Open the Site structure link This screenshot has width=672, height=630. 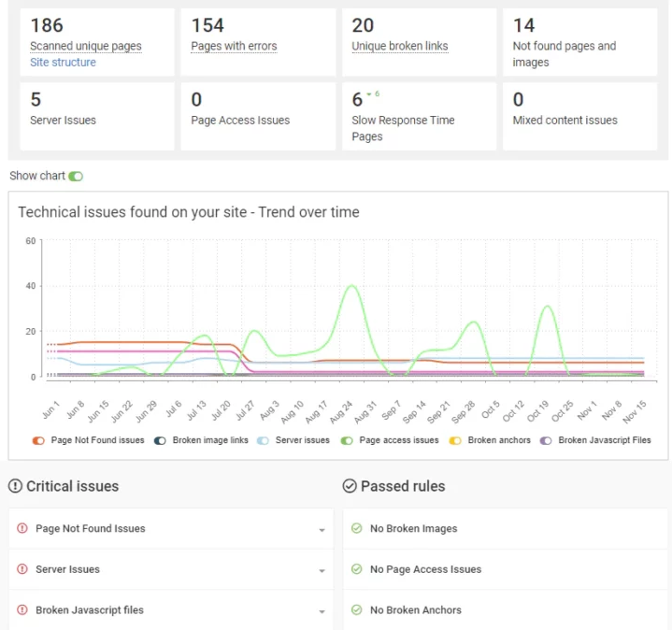[63, 63]
